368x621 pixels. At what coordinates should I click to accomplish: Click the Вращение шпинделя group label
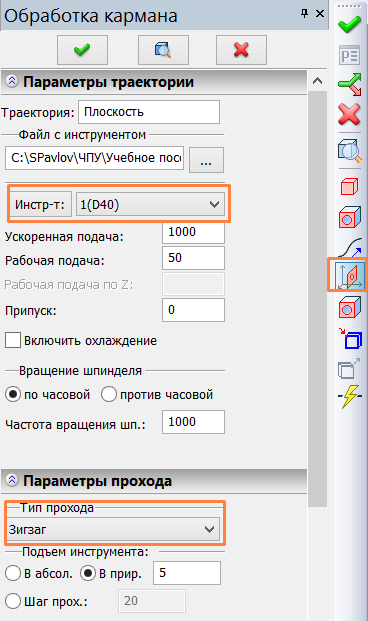[x=80, y=371]
